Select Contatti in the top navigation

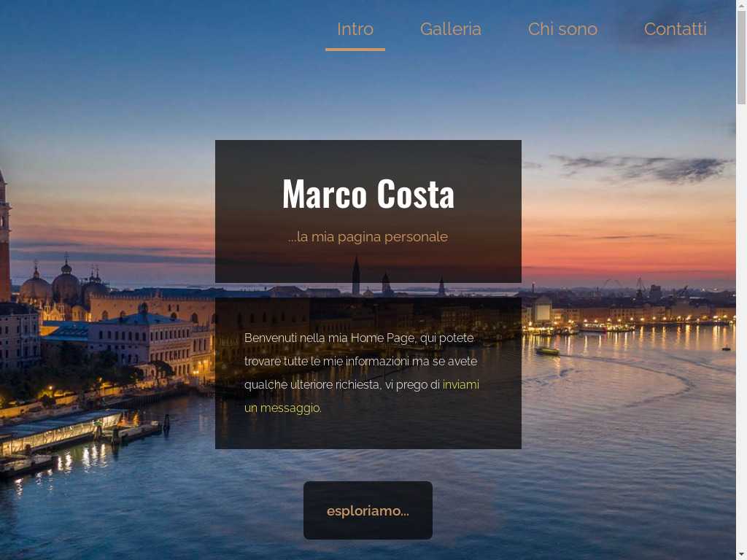675,29
